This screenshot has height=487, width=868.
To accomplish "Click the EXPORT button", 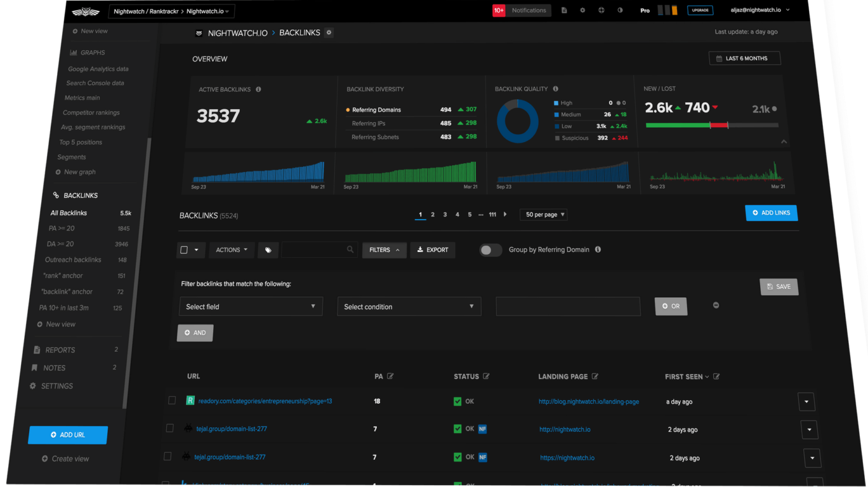I will click(433, 250).
